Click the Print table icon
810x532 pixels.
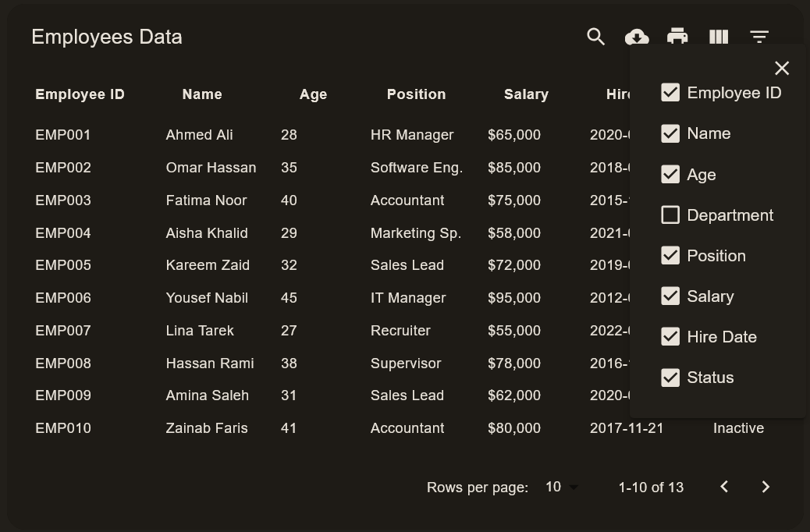click(x=677, y=37)
